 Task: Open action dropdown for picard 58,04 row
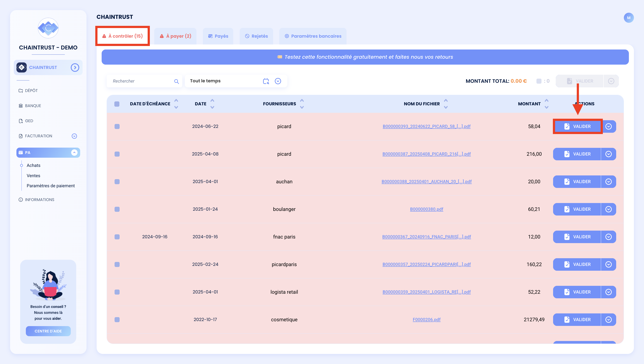click(x=609, y=127)
